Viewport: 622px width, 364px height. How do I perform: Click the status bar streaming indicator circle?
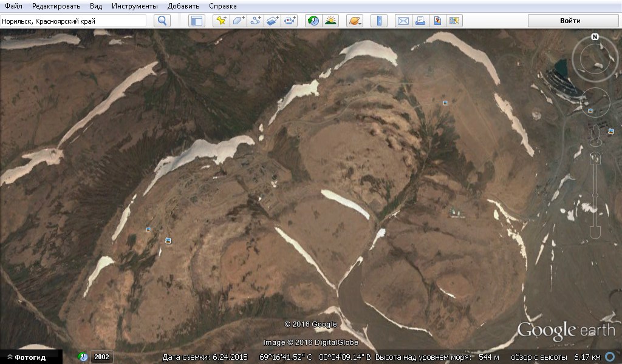[610, 357]
